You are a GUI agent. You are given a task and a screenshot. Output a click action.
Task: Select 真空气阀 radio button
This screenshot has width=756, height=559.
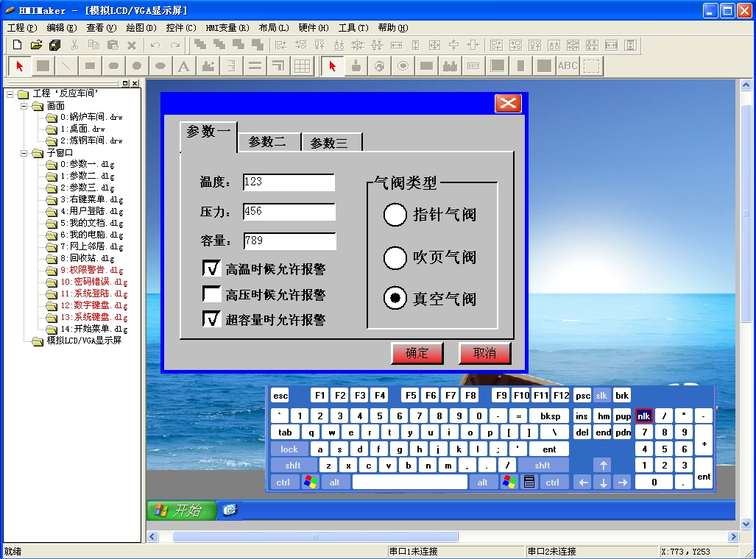point(395,299)
